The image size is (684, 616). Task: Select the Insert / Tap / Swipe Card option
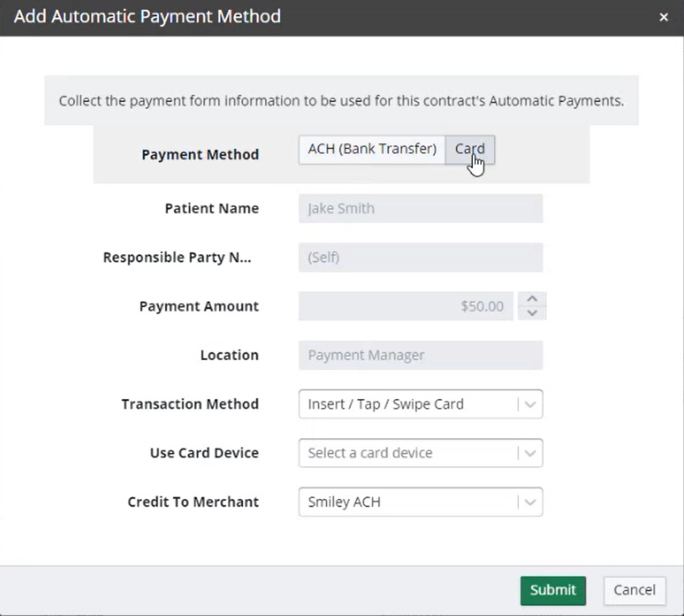pyautogui.click(x=381, y=404)
